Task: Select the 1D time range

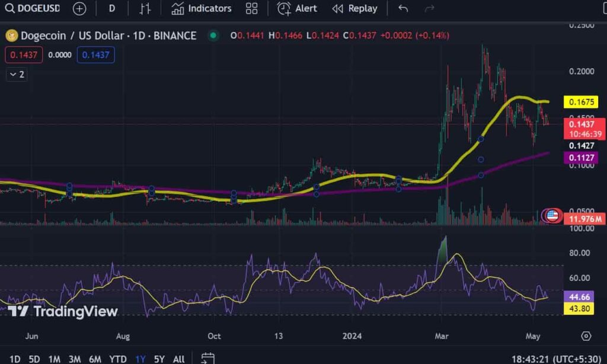Action: coord(15,359)
